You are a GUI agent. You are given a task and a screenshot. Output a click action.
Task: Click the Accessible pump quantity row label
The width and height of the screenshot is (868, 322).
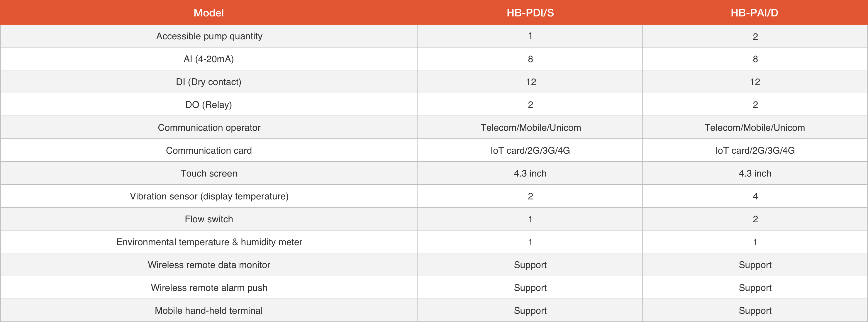tap(209, 36)
